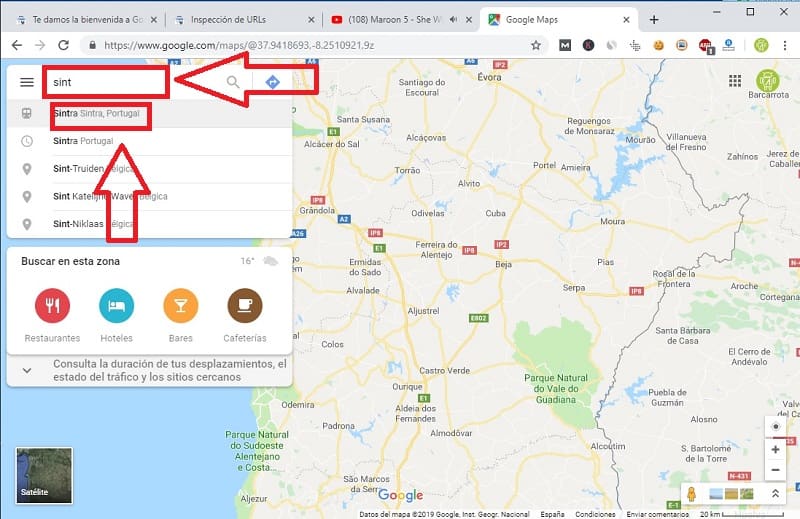Choose suggestion Sint Katelijne Waver

coord(149,196)
